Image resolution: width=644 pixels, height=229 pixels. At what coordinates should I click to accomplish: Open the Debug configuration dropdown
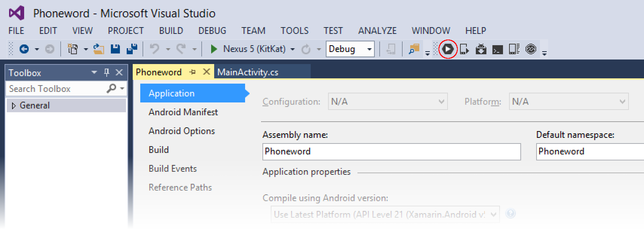pyautogui.click(x=369, y=49)
